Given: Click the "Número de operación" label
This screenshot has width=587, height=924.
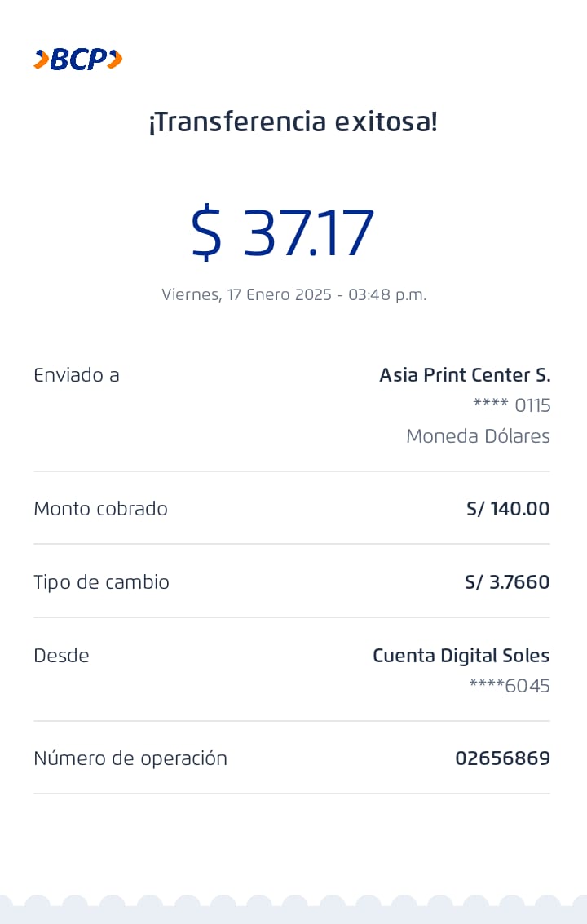Looking at the screenshot, I should point(130,758).
